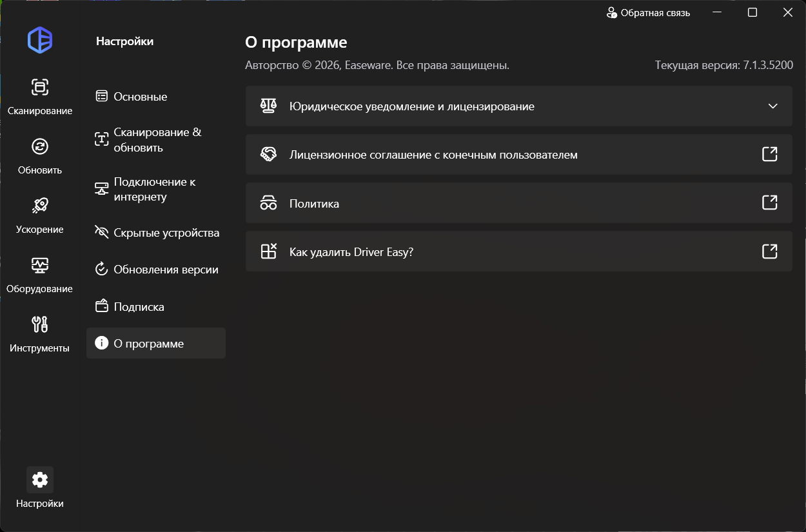Open the Обновить section in sidebar
806x532 pixels.
[x=40, y=156]
